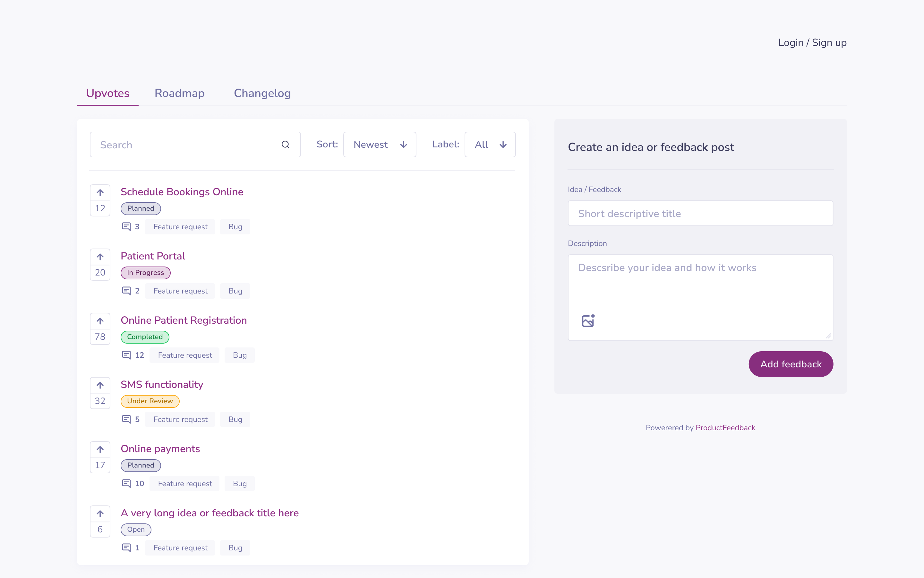This screenshot has width=924, height=578.
Task: Click the add image icon in Description
Action: [x=588, y=321]
